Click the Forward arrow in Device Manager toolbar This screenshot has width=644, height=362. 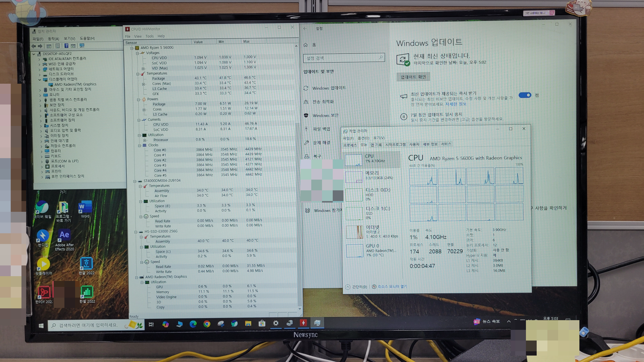pyautogui.click(x=40, y=46)
